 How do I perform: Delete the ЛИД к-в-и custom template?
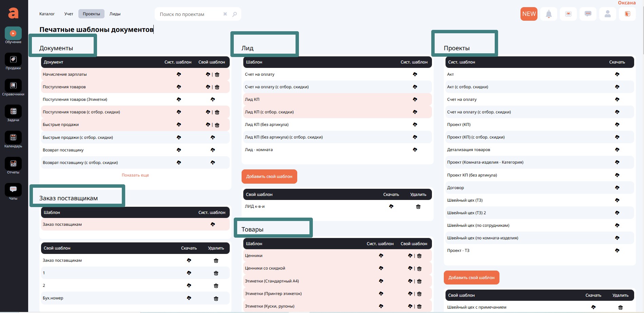pos(418,207)
